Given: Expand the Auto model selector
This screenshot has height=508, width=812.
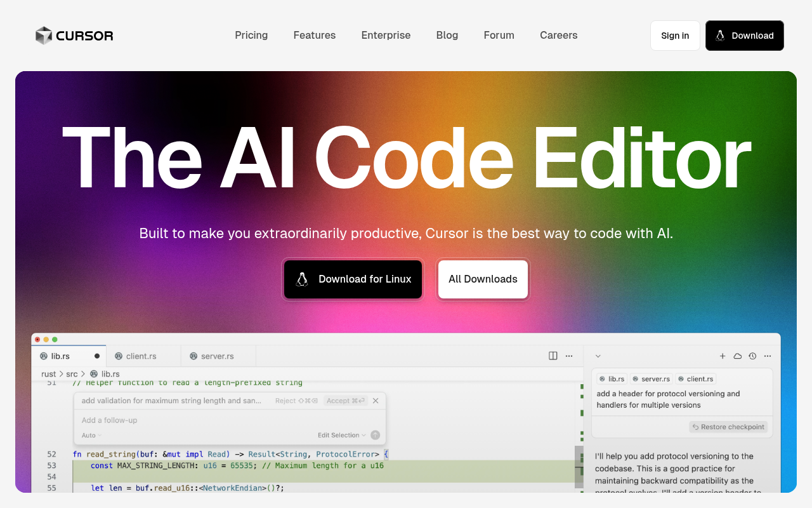Looking at the screenshot, I should [x=90, y=435].
